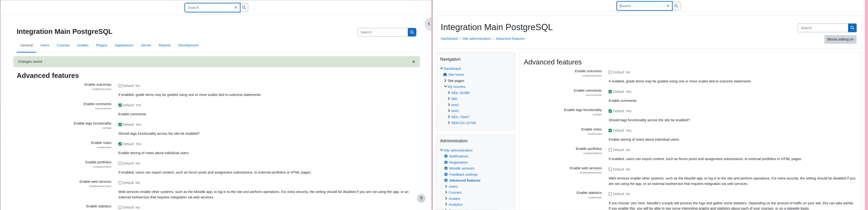Viewport: 868px width, 210px height.
Task: Expand the bbb course node
Action: click(x=449, y=99)
